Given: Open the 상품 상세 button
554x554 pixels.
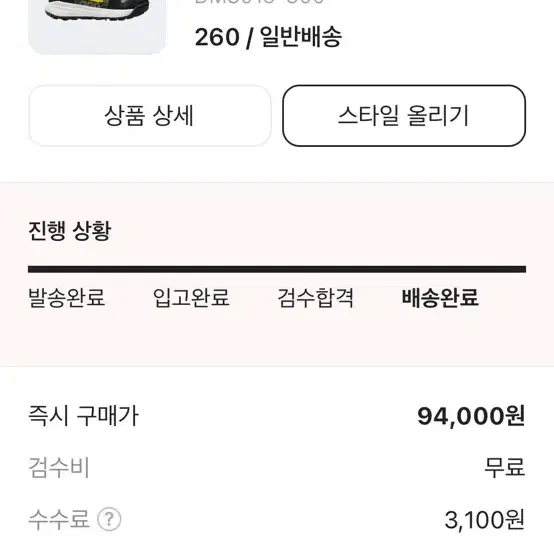Looking at the screenshot, I should (x=149, y=116).
